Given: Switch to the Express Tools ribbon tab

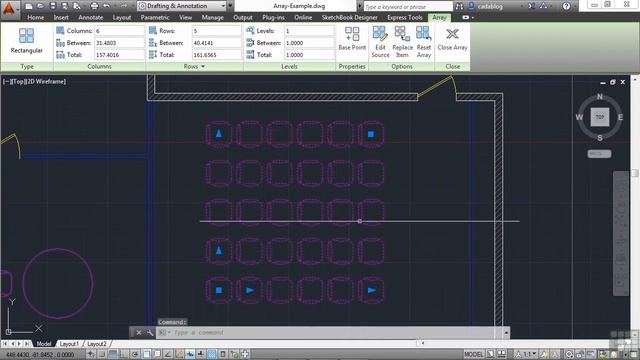Looking at the screenshot, I should [x=404, y=18].
